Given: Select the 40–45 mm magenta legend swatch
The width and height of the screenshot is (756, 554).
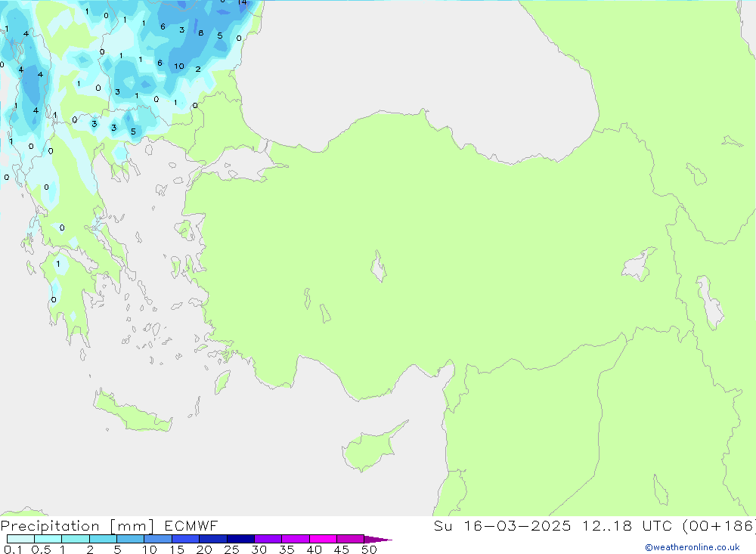Looking at the screenshot, I should (x=323, y=539).
